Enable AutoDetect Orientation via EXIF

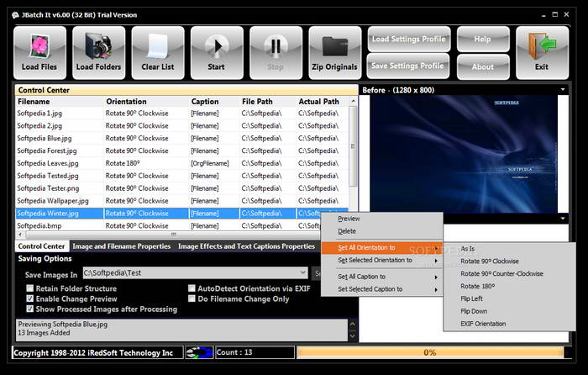coord(192,288)
